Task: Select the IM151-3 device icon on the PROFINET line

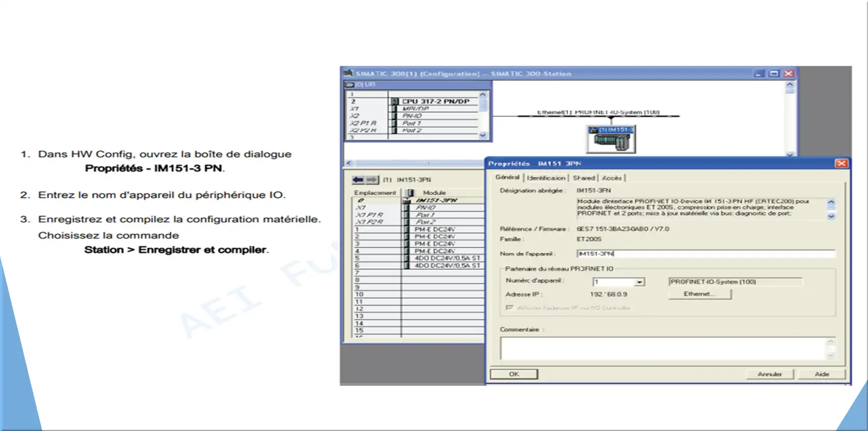Action: tap(612, 139)
